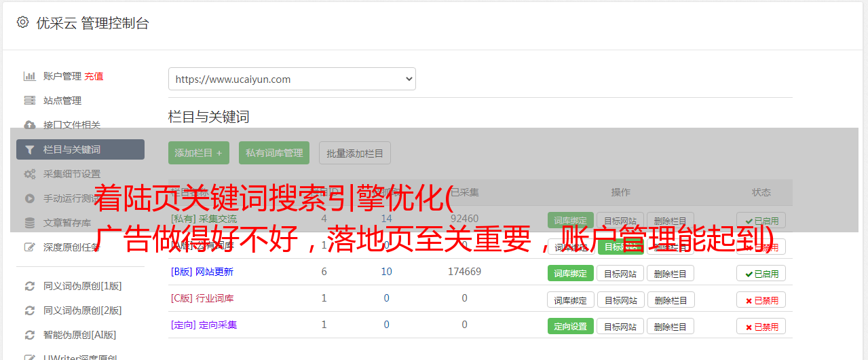Open 私有词库管理
Viewport: 868px width, 360px height.
coord(274,153)
